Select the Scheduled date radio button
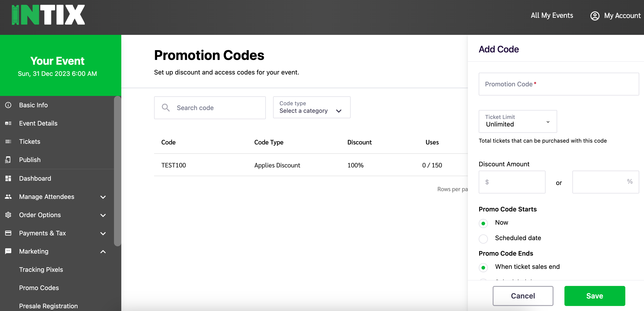Viewport: 644px width, 311px height. [484, 238]
